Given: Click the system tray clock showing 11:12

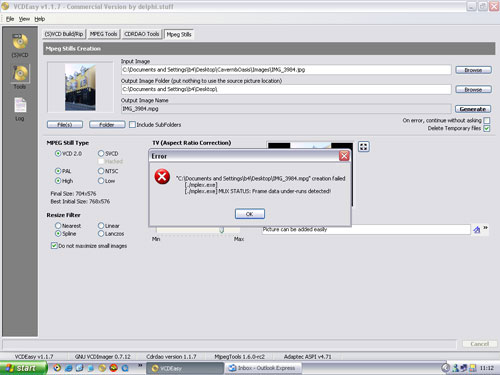Looking at the screenshot, I should pos(487,368).
